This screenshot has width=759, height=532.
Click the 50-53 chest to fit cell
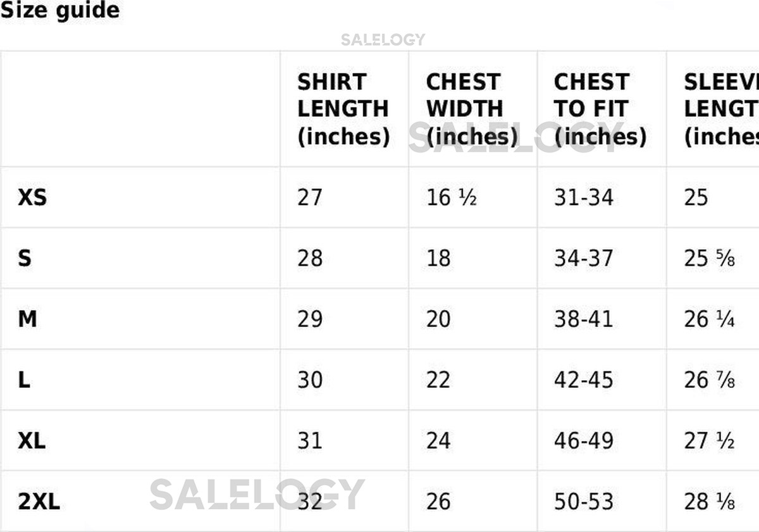pos(583,502)
